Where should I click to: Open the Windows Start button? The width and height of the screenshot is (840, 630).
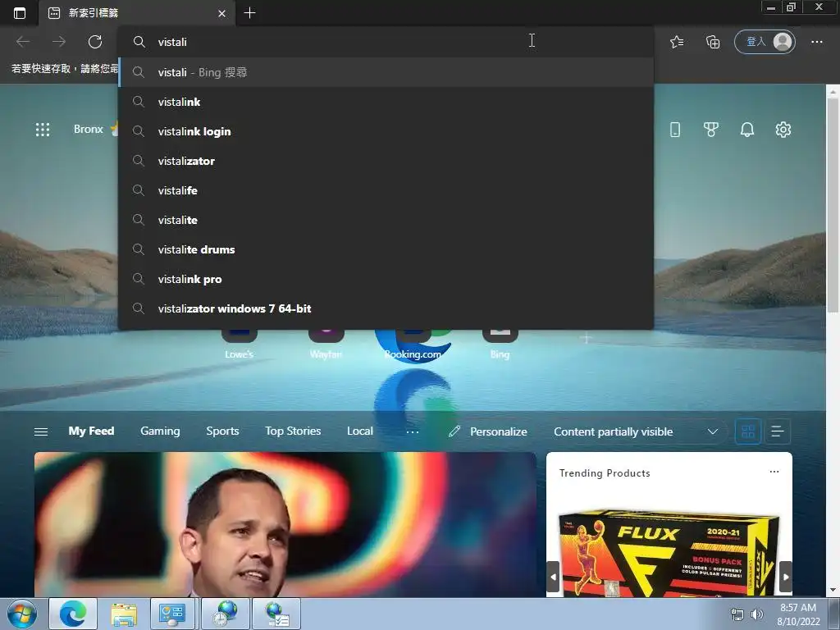(x=22, y=614)
